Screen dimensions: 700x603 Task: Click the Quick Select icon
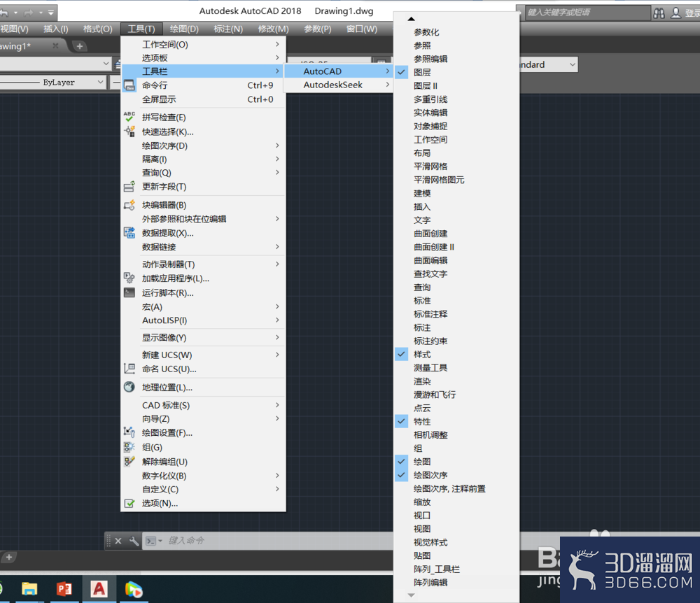click(x=129, y=132)
